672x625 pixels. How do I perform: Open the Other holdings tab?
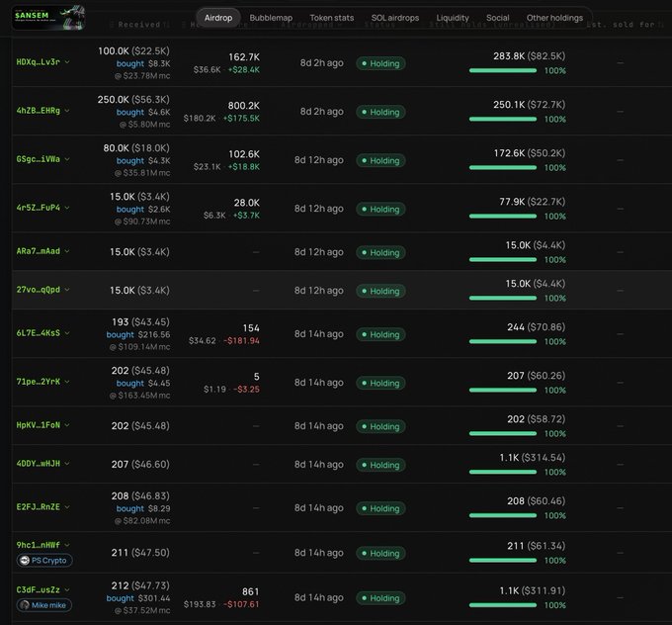pos(554,18)
